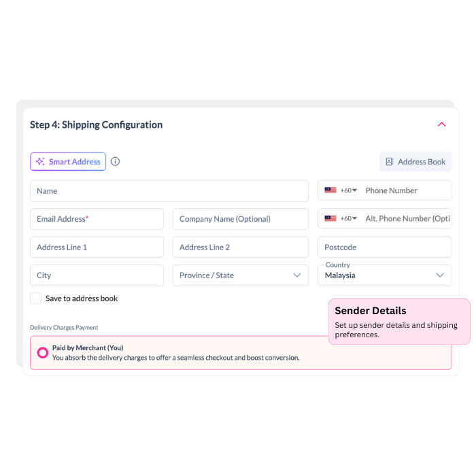Screen dimensions: 476x476
Task: Tick the Save to address book checkbox
Action: pos(36,299)
